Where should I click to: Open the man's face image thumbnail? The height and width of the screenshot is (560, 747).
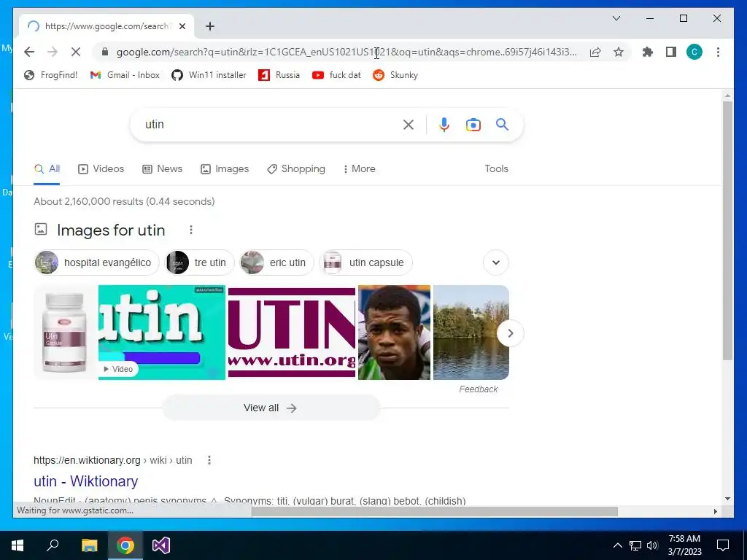(394, 332)
